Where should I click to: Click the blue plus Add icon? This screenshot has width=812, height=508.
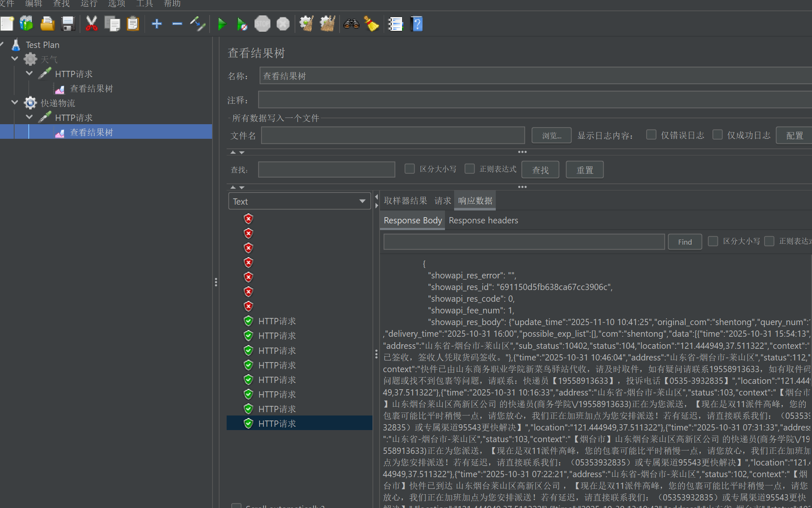pyautogui.click(x=157, y=24)
